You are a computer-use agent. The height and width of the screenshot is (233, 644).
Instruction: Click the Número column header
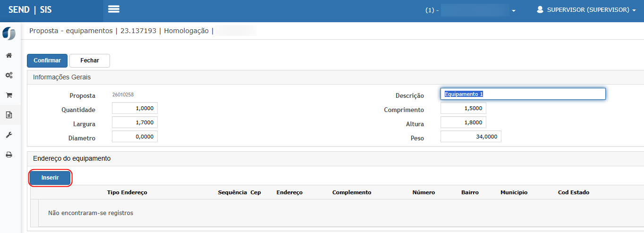point(424,192)
